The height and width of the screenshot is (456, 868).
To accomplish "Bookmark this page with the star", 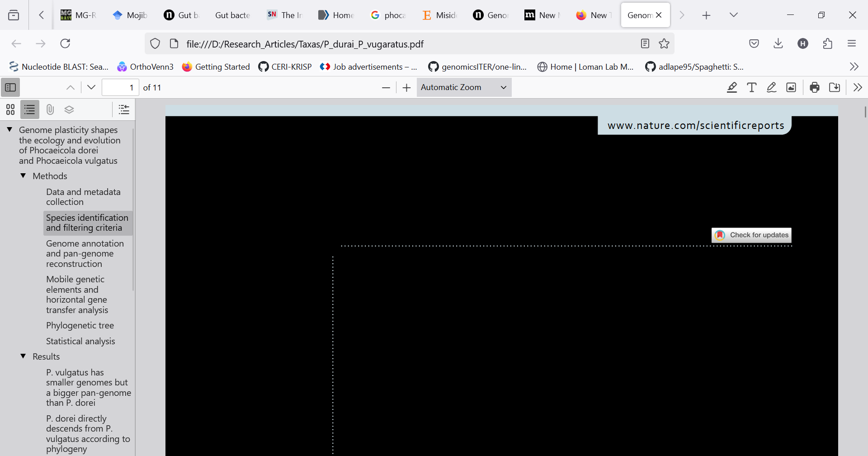I will [x=664, y=43].
